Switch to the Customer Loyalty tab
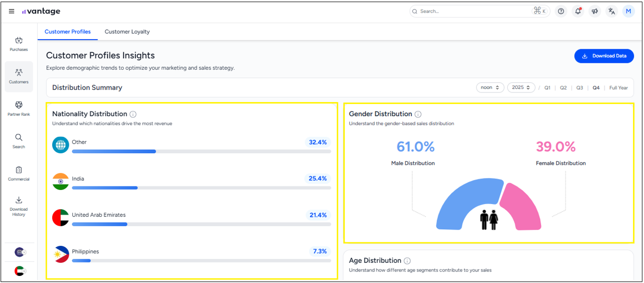 click(127, 32)
